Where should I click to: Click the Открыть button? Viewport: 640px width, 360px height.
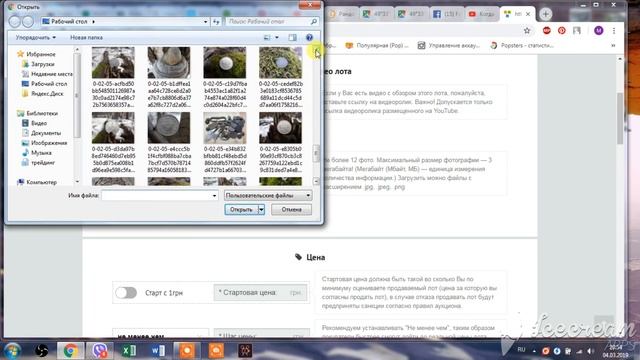pyautogui.click(x=241, y=209)
